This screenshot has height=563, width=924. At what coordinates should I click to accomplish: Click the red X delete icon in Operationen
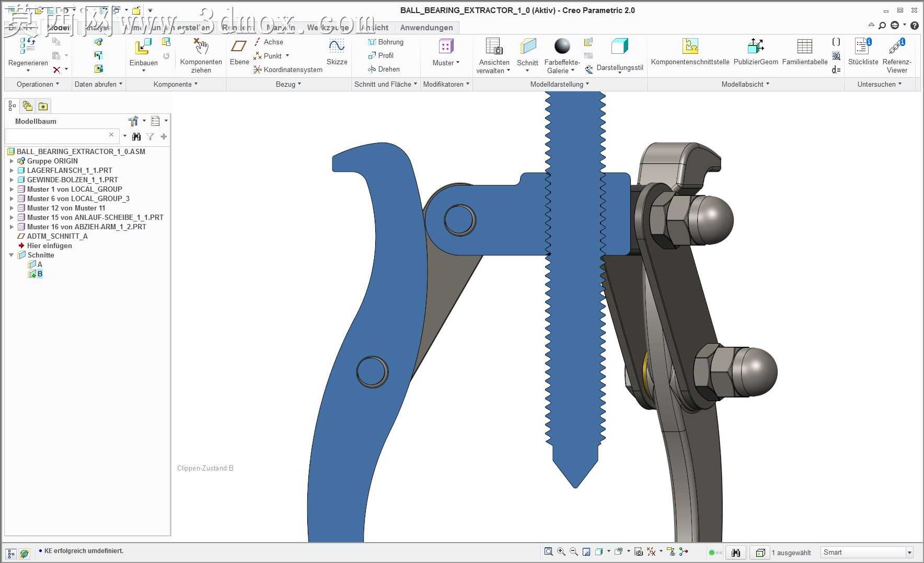coord(56,69)
